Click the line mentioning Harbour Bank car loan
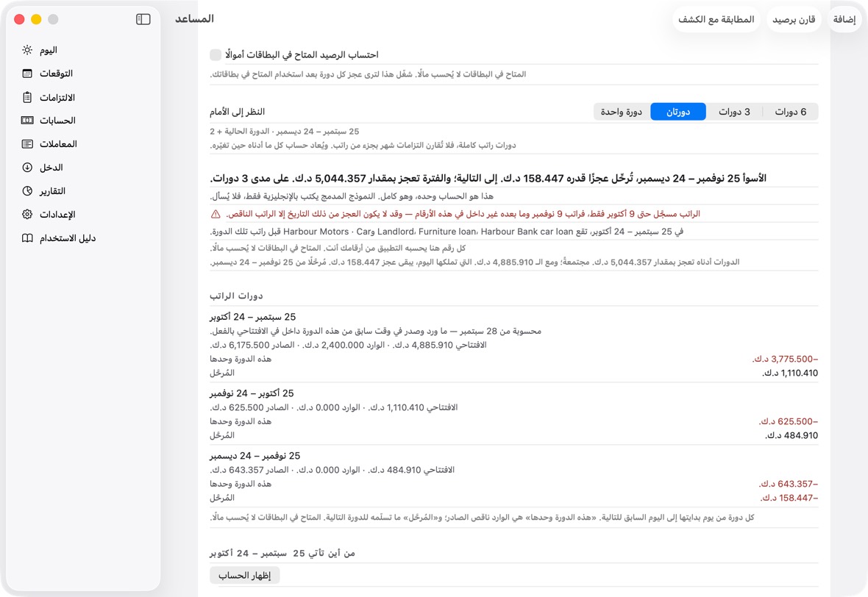The height and width of the screenshot is (597, 868). pos(447,232)
